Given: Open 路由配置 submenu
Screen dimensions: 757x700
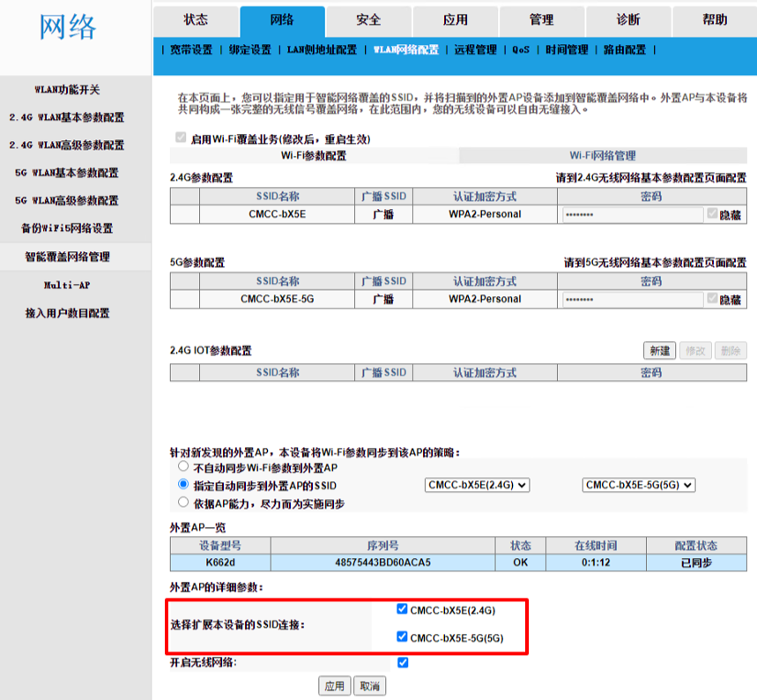Looking at the screenshot, I should (x=625, y=49).
